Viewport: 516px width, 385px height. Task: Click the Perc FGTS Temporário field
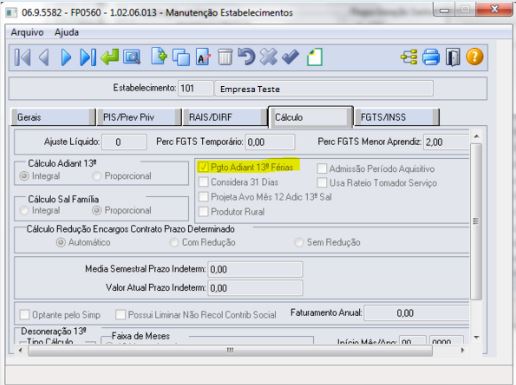pyautogui.click(x=270, y=142)
